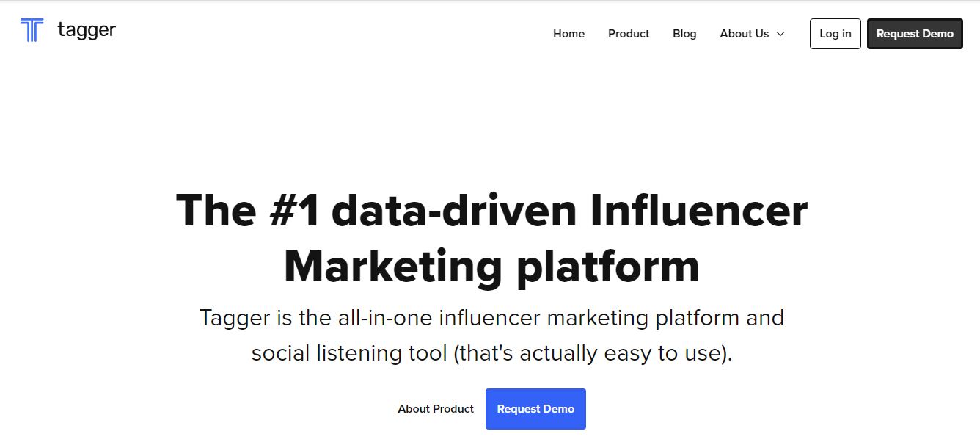Screen dimensions: 980x445
Task: Click the blue Request Demo hero button
Action: click(535, 409)
